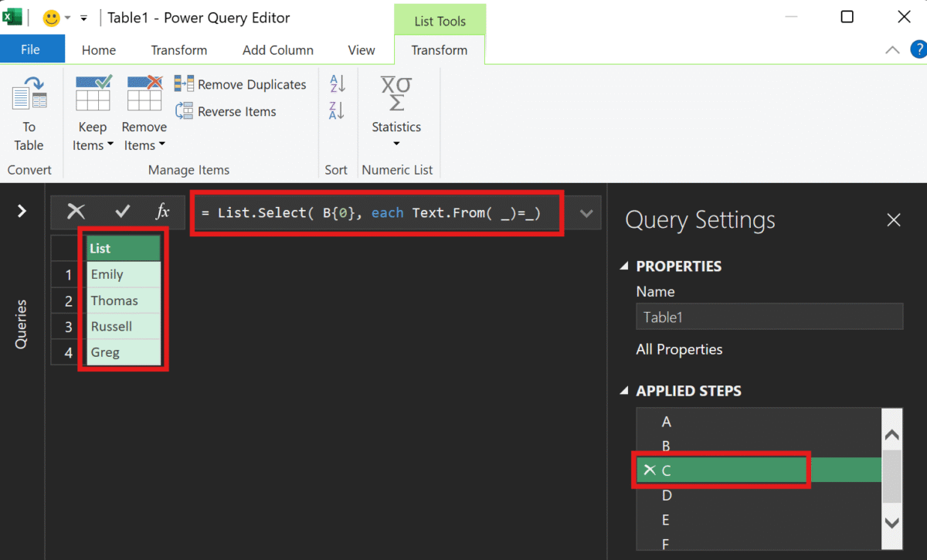Select step D in Applied Steps

coord(667,494)
